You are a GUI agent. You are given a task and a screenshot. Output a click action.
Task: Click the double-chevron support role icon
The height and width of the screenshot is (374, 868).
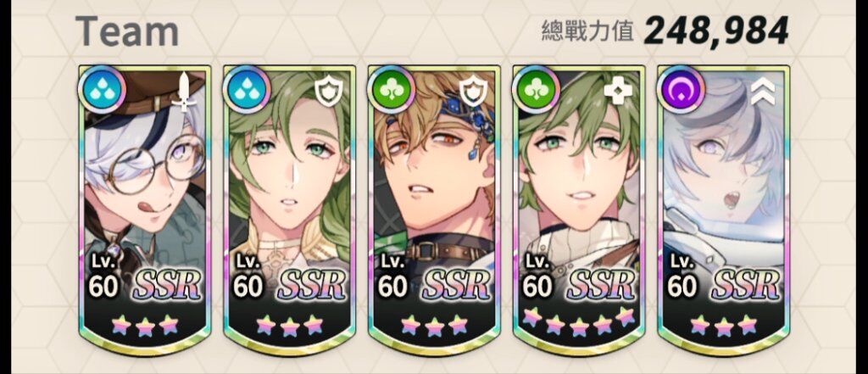(x=762, y=91)
